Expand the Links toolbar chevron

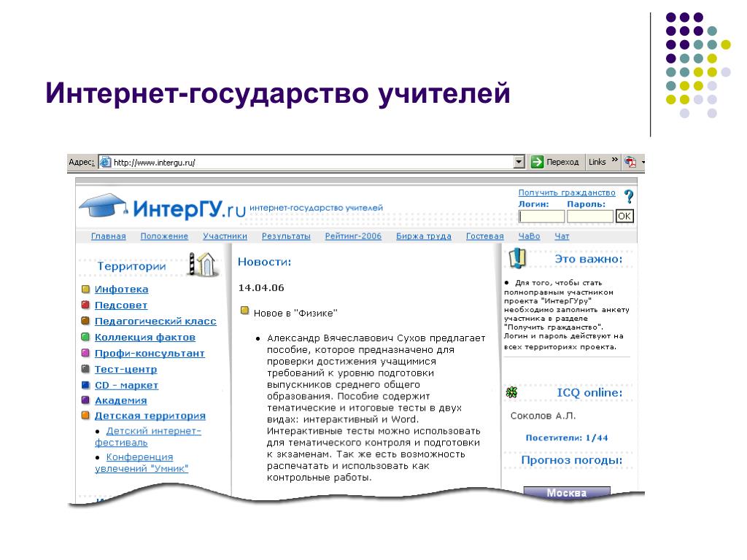614,160
